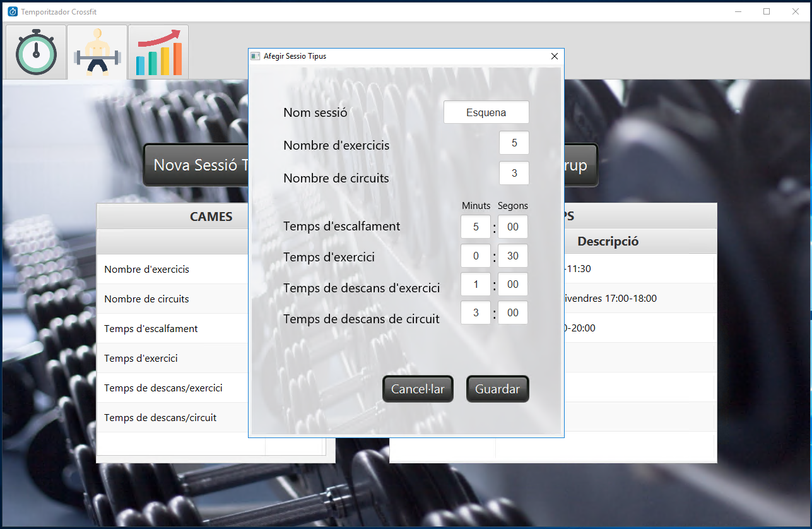
Task: Close the Afegir Sessio Tipus dialog
Action: [x=555, y=56]
